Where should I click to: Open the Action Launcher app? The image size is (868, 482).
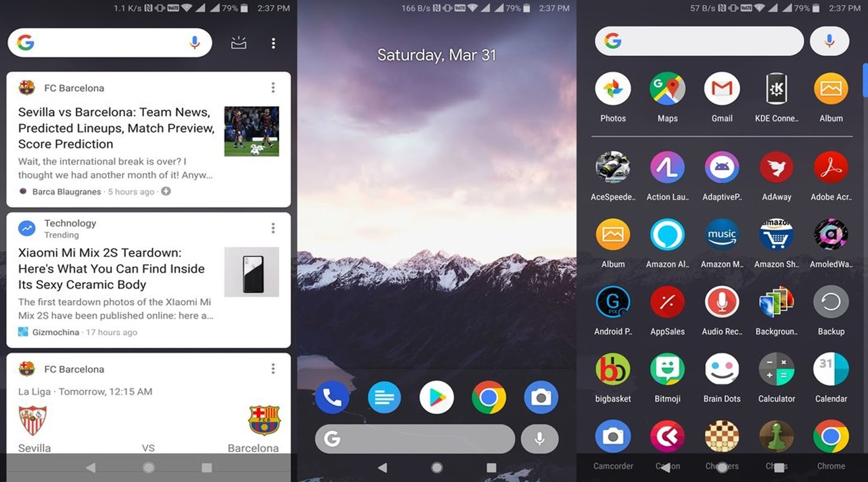[x=667, y=176]
